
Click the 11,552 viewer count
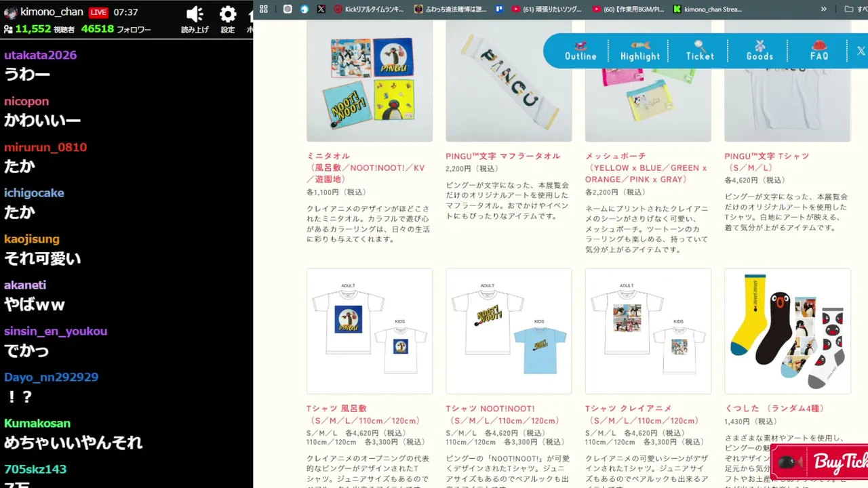pyautogui.click(x=33, y=29)
